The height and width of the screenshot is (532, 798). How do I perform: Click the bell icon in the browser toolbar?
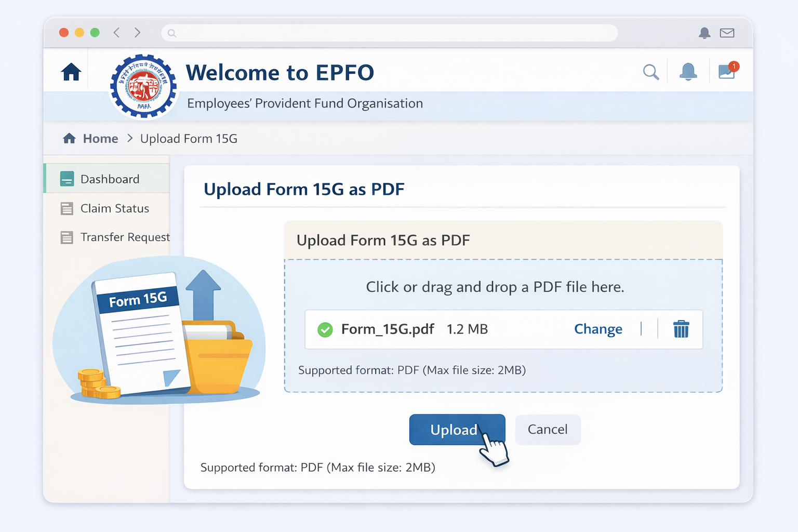(704, 33)
